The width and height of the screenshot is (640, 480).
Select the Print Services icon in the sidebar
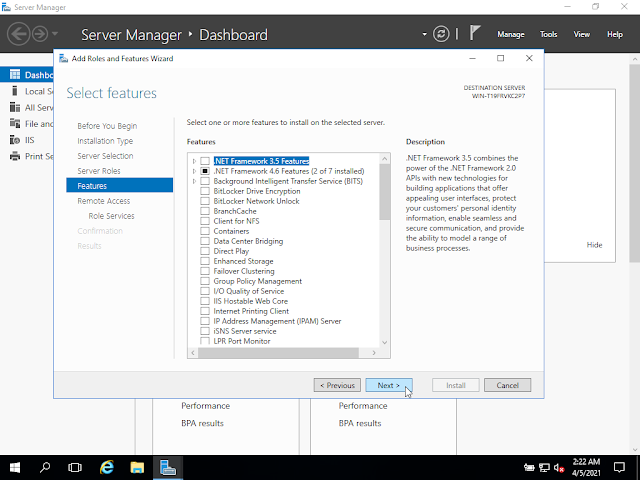(x=15, y=156)
